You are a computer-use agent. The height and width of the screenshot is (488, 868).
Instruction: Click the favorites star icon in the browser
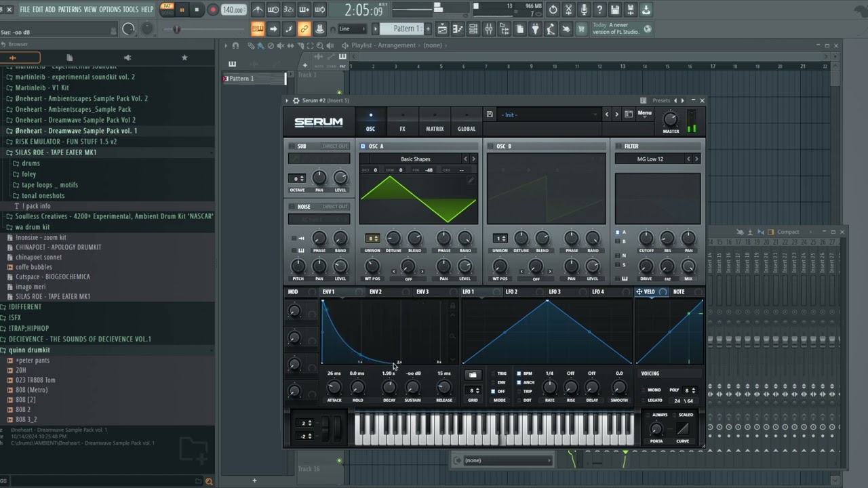184,58
